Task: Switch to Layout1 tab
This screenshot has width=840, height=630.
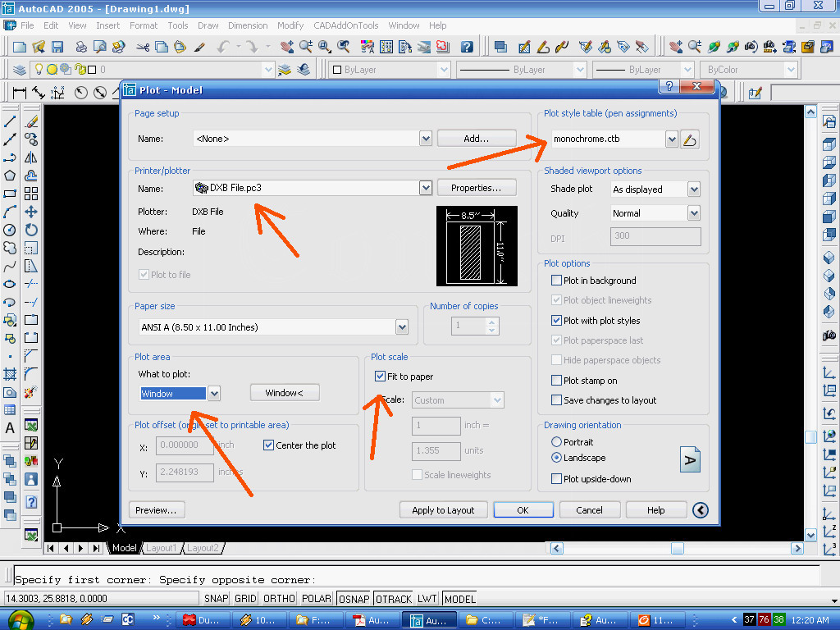Action: tap(161, 548)
